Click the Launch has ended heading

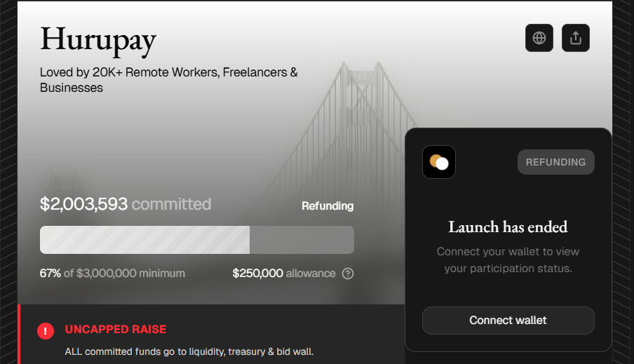pyautogui.click(x=508, y=227)
